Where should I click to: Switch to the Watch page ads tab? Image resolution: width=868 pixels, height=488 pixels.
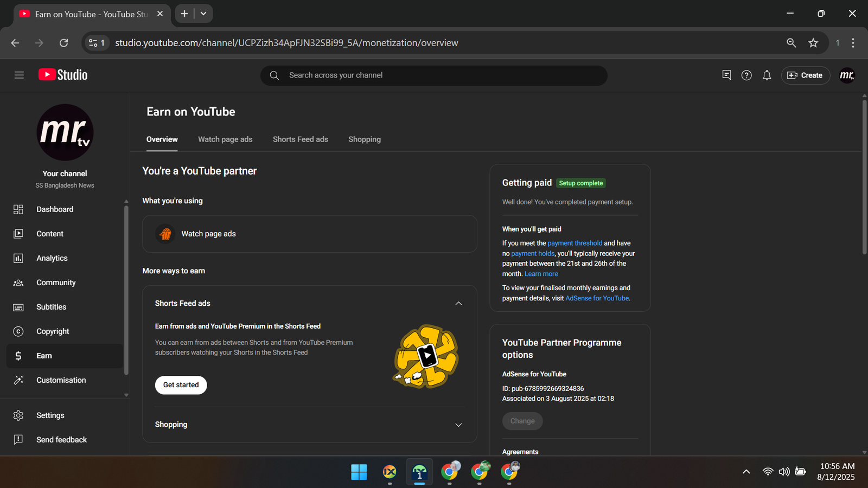(225, 139)
